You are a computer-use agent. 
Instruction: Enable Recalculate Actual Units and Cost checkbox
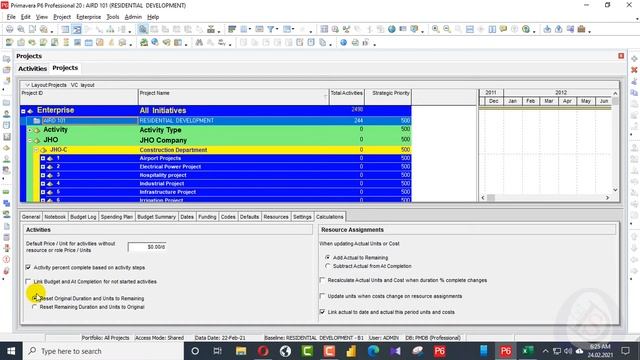(322, 280)
